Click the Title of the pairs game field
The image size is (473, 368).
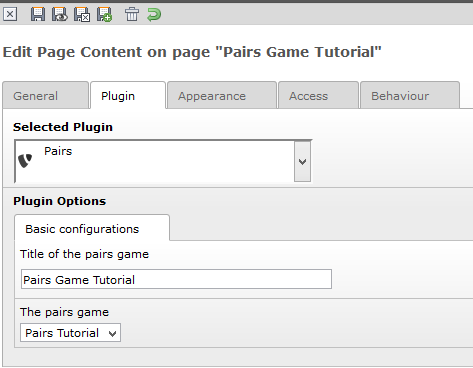pyautogui.click(x=176, y=279)
